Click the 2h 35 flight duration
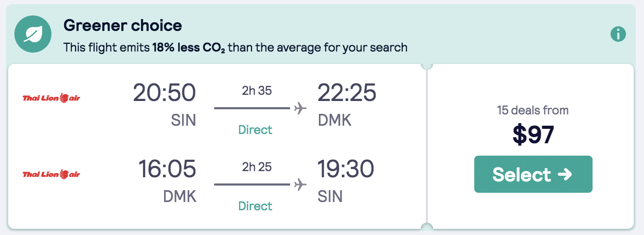 pos(256,91)
